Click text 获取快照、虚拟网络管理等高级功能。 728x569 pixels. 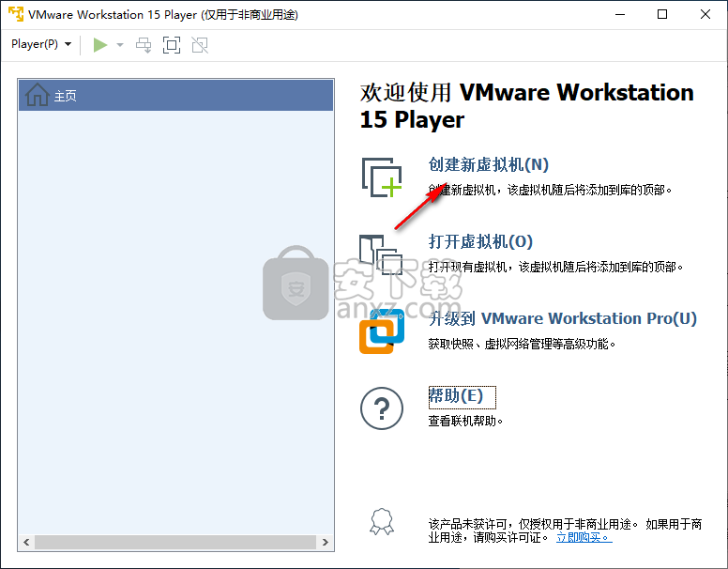pyautogui.click(x=522, y=344)
